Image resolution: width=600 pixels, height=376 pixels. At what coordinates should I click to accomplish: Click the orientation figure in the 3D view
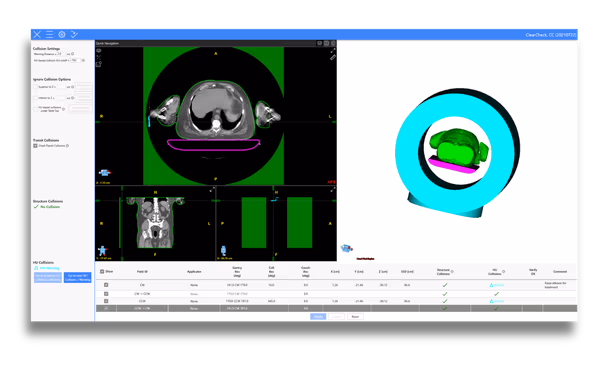click(x=347, y=249)
